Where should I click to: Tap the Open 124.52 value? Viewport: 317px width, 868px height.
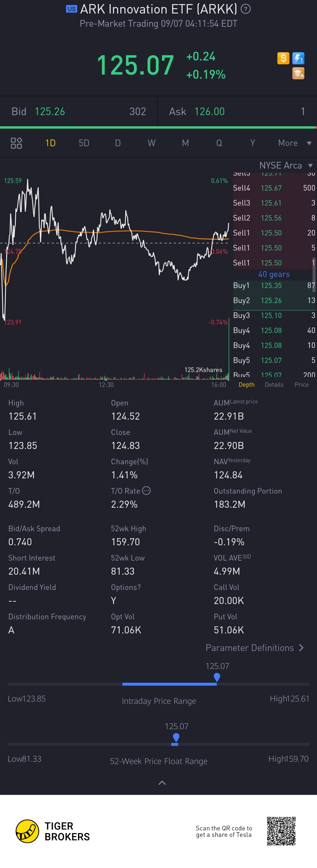tap(125, 416)
